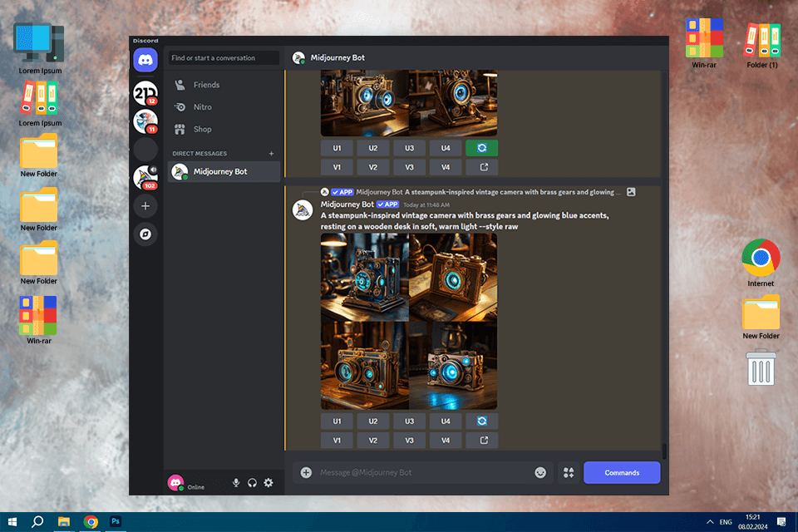The width and height of the screenshot is (798, 532).
Task: Click the re-roll button under lower grid
Action: (x=482, y=421)
